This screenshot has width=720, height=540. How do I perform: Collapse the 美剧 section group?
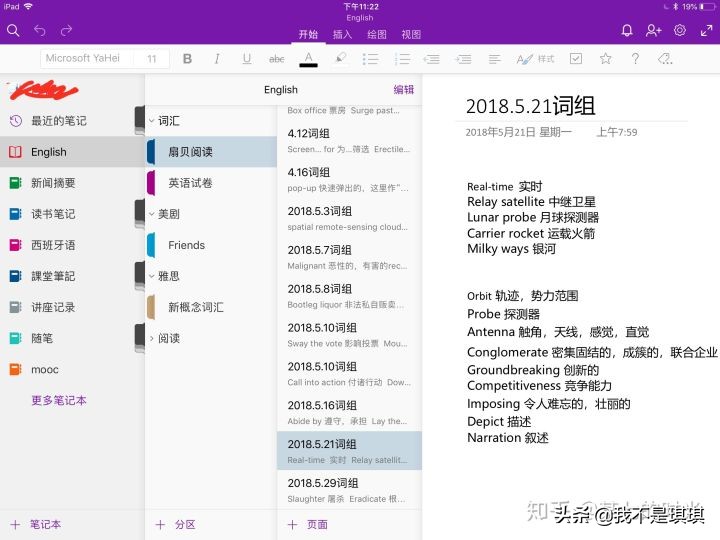pyautogui.click(x=152, y=214)
